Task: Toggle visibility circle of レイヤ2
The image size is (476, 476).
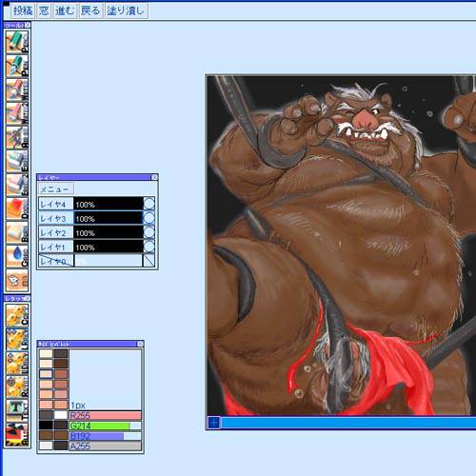Action: coord(149,232)
